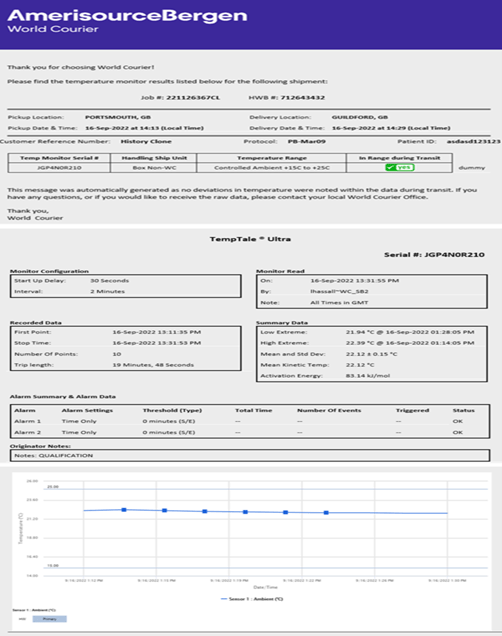This screenshot has height=636, width=502.
Task: Click the 'TempTale Ultra' report title
Action: 250,239
